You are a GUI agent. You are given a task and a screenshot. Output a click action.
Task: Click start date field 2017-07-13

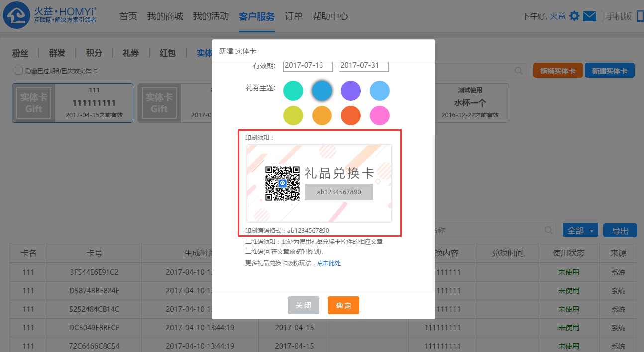pyautogui.click(x=308, y=66)
